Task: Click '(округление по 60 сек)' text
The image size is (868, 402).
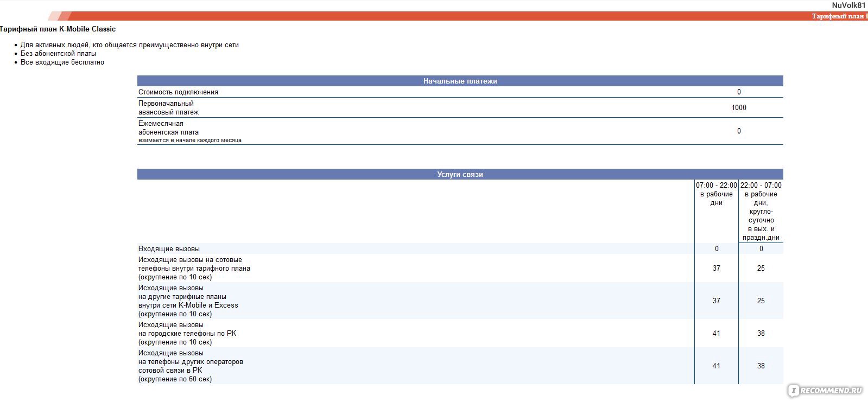Action: click(175, 379)
